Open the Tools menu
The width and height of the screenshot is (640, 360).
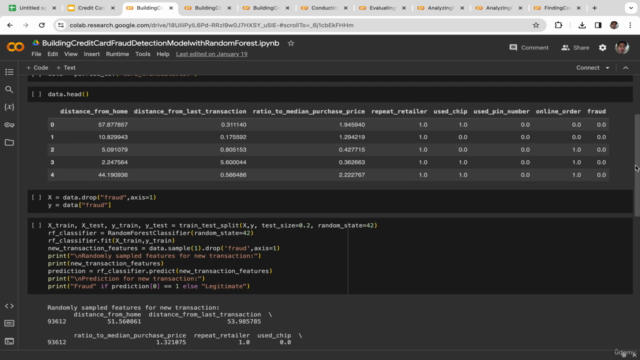click(143, 54)
